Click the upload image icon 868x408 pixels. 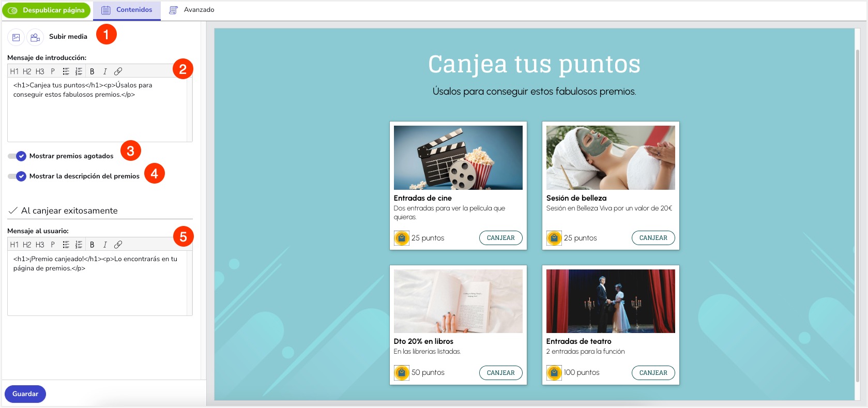click(x=16, y=37)
